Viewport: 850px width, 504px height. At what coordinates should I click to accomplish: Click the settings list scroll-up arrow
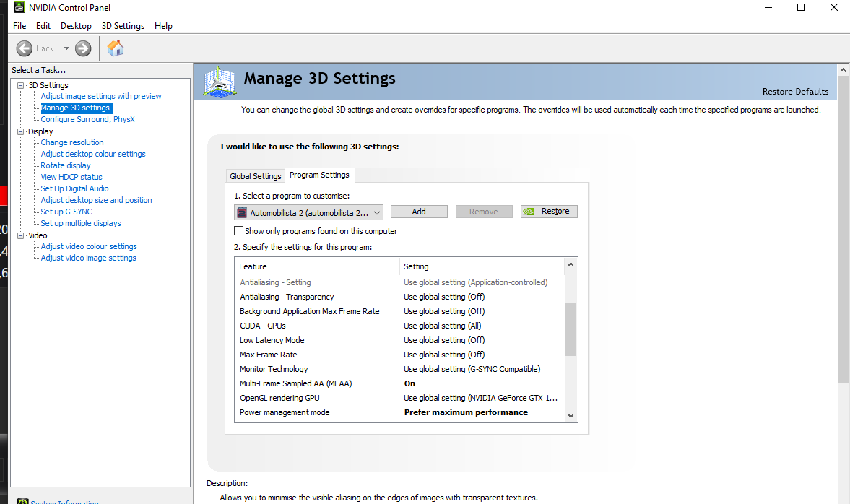point(571,264)
